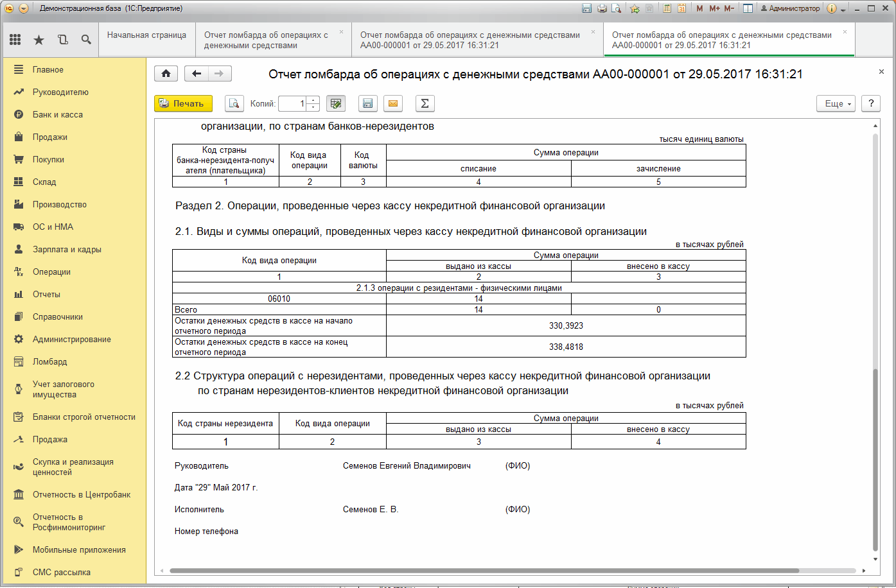This screenshot has width=896, height=588.
Task: Click the Sigma sum icon
Action: pos(425,103)
